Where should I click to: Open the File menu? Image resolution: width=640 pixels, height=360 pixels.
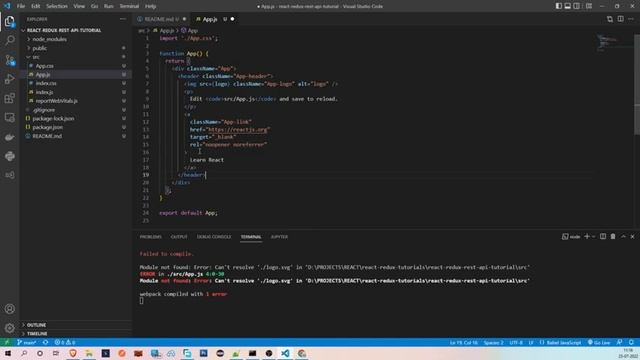(x=21, y=6)
